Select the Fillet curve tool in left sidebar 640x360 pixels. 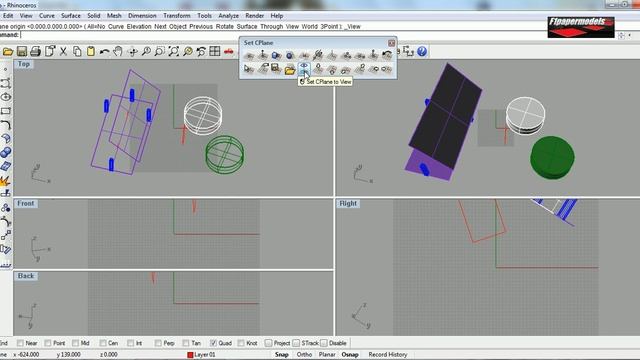(x=6, y=125)
